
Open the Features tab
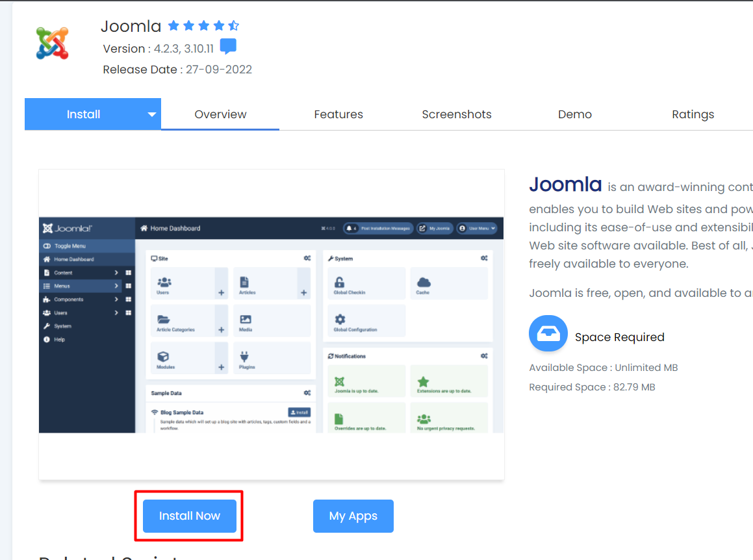338,114
